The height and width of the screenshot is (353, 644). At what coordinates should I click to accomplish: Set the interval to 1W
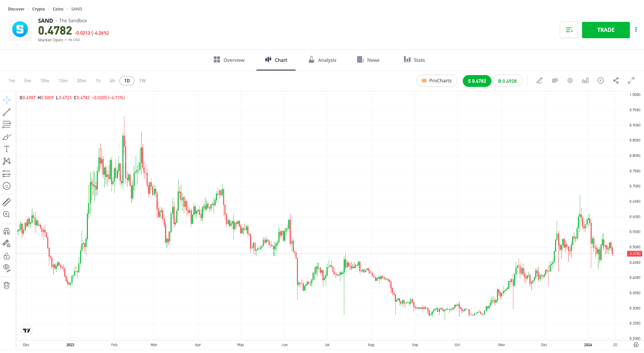click(143, 81)
